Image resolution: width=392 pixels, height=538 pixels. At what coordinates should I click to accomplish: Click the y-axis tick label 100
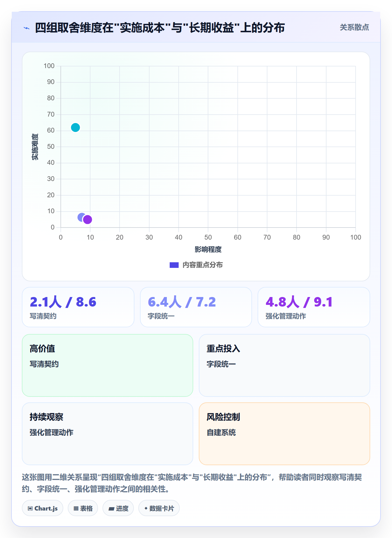pyautogui.click(x=49, y=66)
